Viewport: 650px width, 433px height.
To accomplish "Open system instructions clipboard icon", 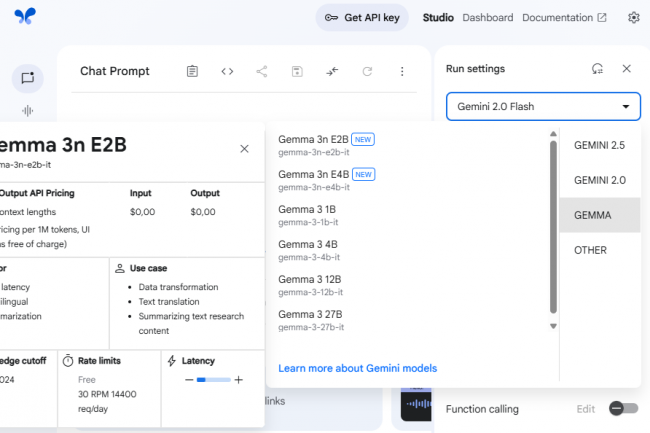I will 192,71.
